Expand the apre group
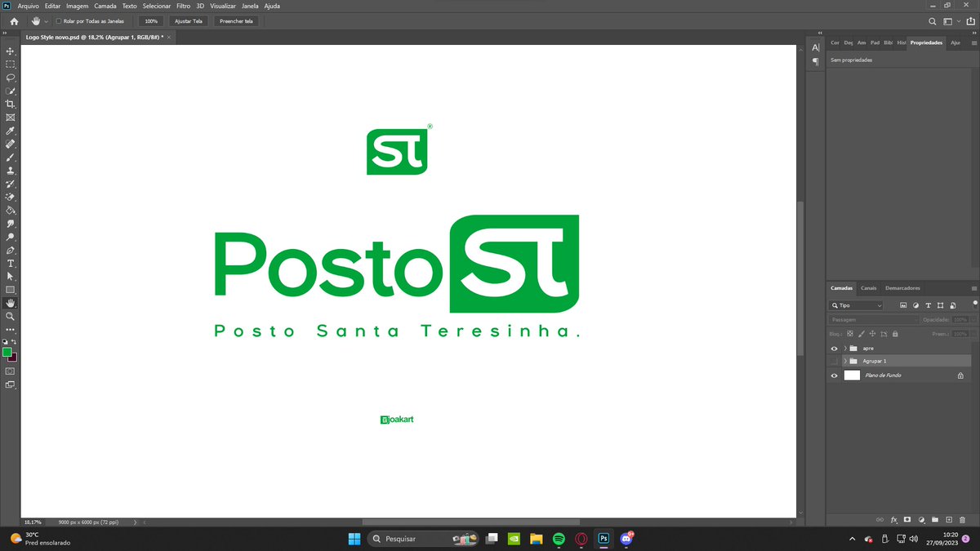The image size is (980, 551). click(x=845, y=348)
